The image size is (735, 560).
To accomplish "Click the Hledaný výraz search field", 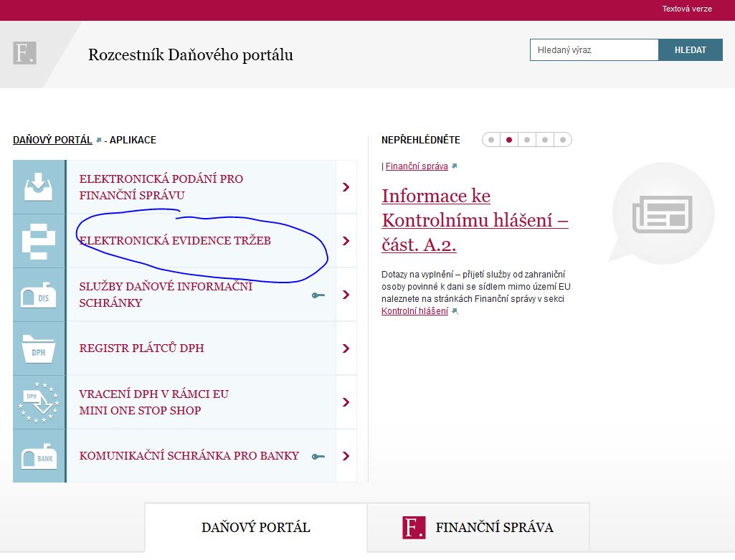I will 594,50.
